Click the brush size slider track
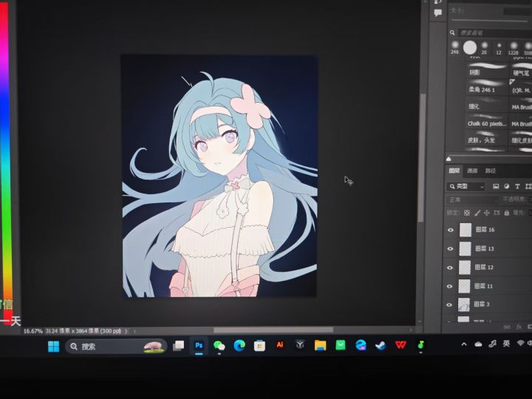The width and height of the screenshot is (532, 399). [x=488, y=21]
